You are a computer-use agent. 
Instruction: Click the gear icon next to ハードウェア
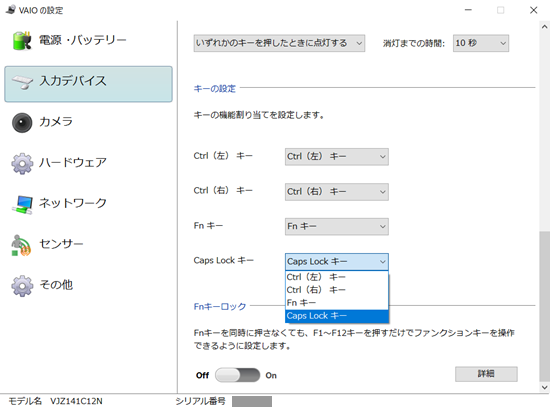22,163
